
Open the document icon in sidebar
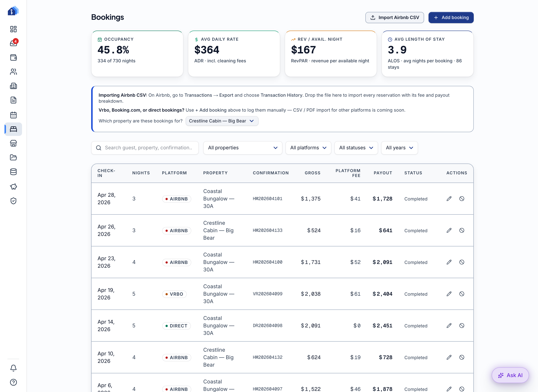click(13, 100)
